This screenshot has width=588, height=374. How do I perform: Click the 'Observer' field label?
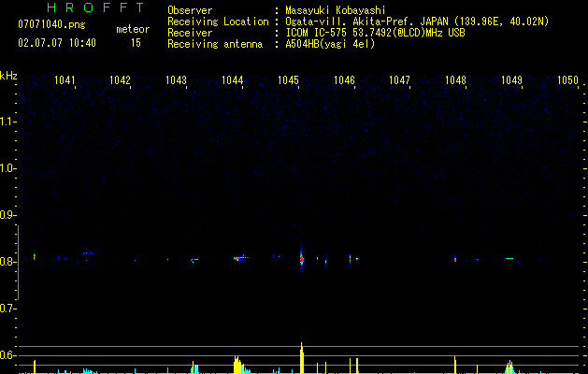pos(190,10)
